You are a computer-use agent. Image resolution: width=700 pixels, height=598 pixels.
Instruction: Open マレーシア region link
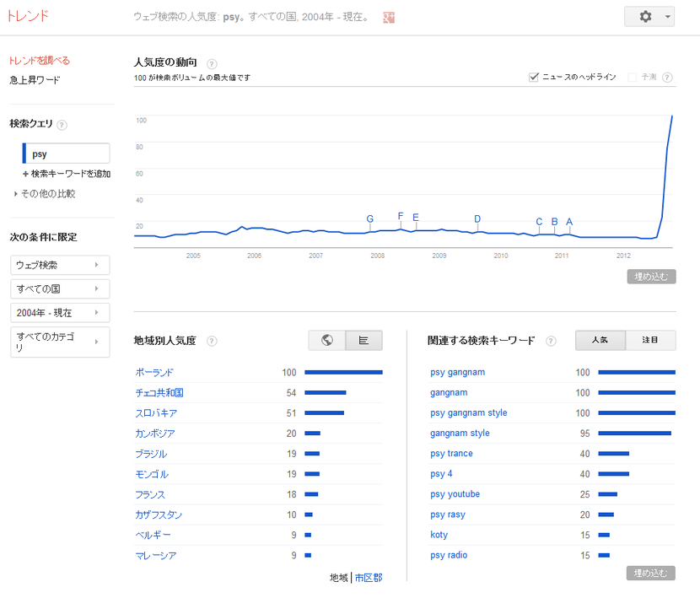coord(156,556)
